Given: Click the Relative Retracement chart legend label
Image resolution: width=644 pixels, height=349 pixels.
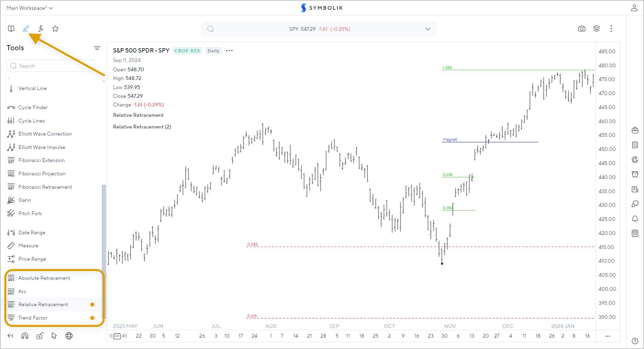Looking at the screenshot, I should 138,115.
